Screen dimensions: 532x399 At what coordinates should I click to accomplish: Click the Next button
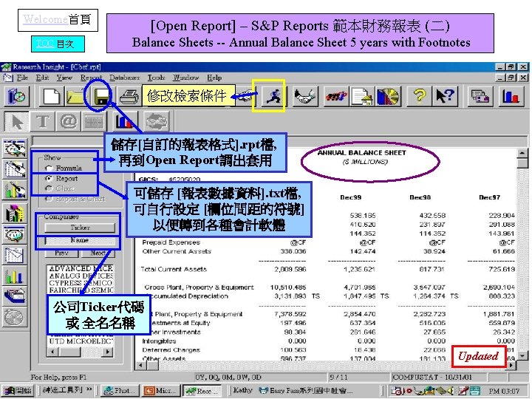[98, 253]
